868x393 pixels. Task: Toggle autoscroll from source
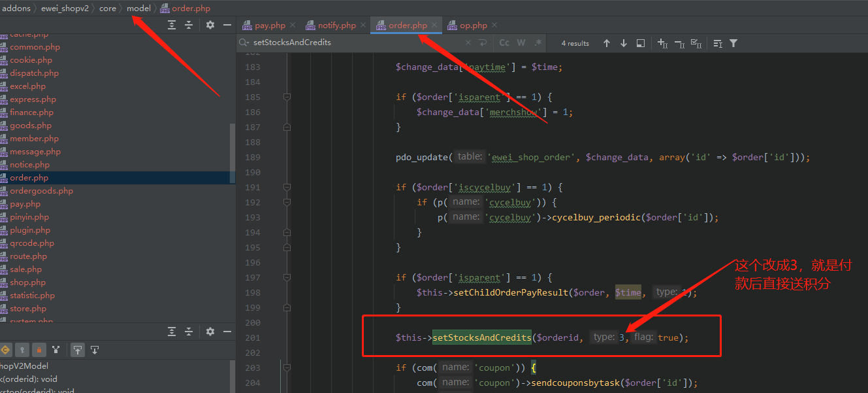[95, 350]
